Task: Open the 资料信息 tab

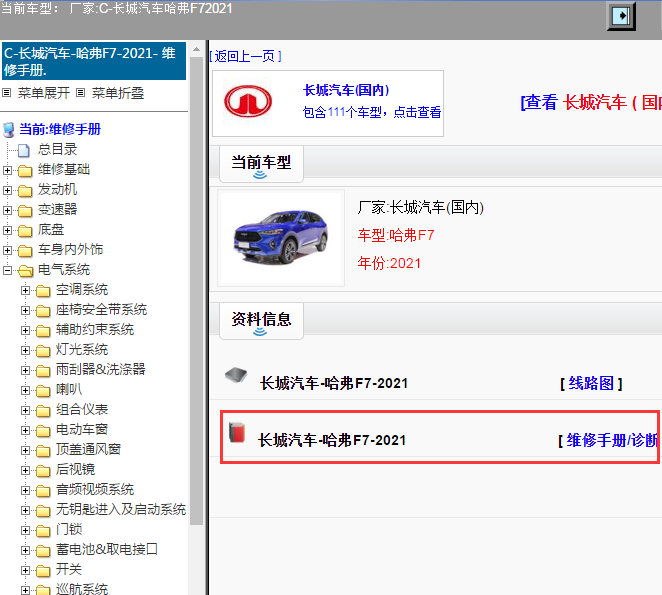Action: 261,321
